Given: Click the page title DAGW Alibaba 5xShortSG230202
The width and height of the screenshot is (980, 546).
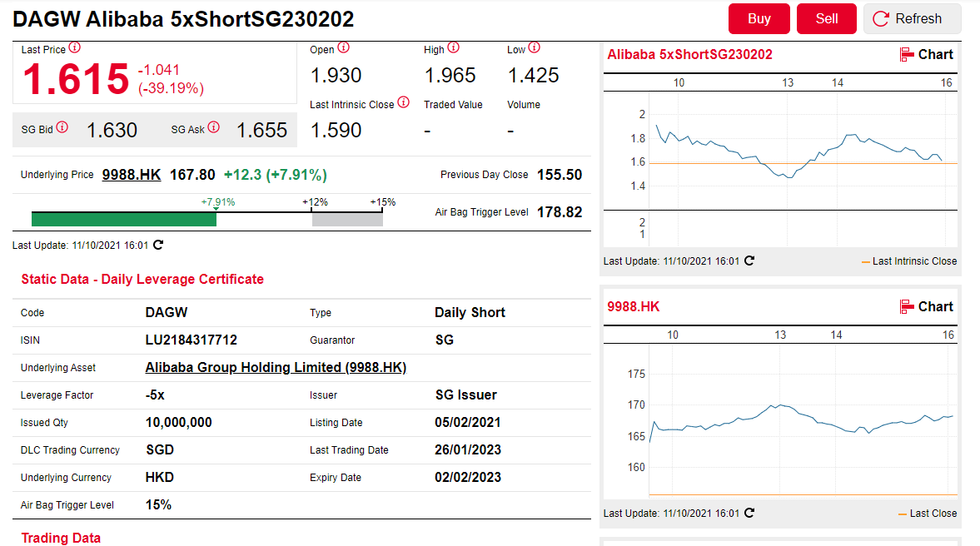Looking at the screenshot, I should tap(183, 19).
